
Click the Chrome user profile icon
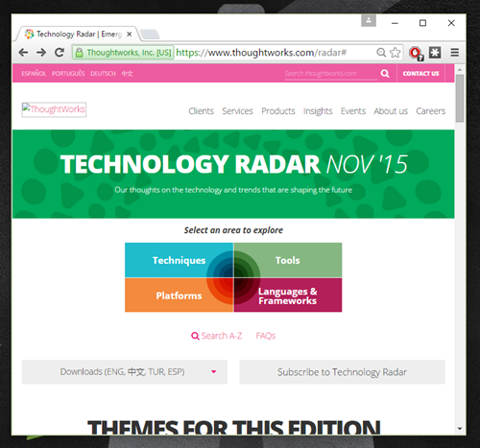(x=369, y=20)
